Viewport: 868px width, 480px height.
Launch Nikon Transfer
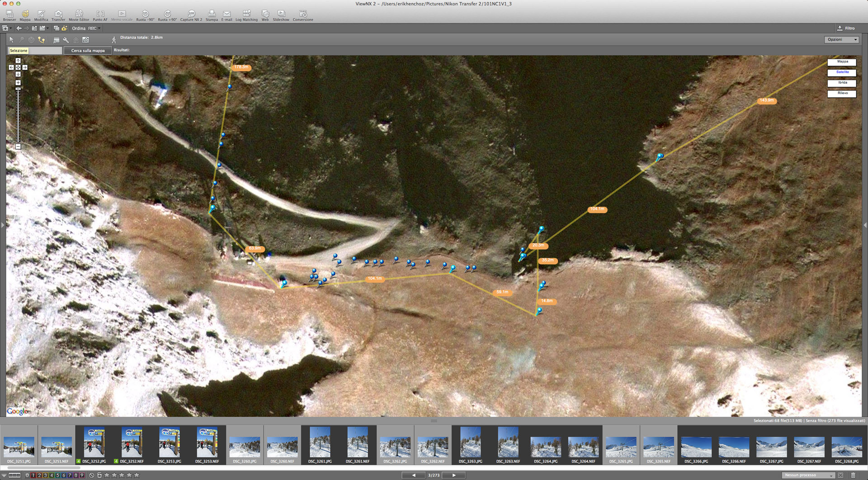tap(58, 16)
